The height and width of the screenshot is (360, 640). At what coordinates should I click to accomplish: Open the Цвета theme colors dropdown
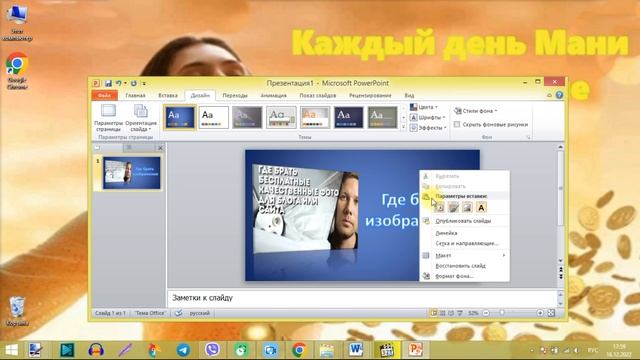(x=424, y=107)
